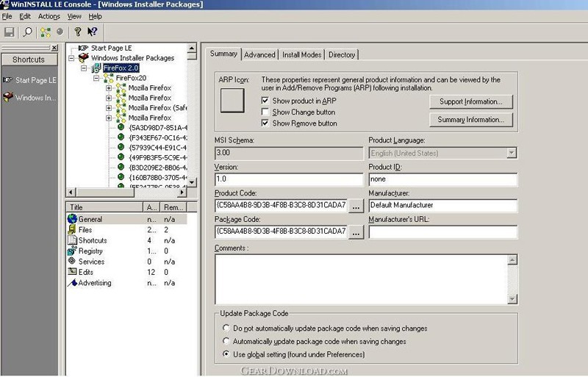The width and height of the screenshot is (588, 377).
Task: Select component {F343EF67-0C16-4 node
Action: click(x=157, y=137)
